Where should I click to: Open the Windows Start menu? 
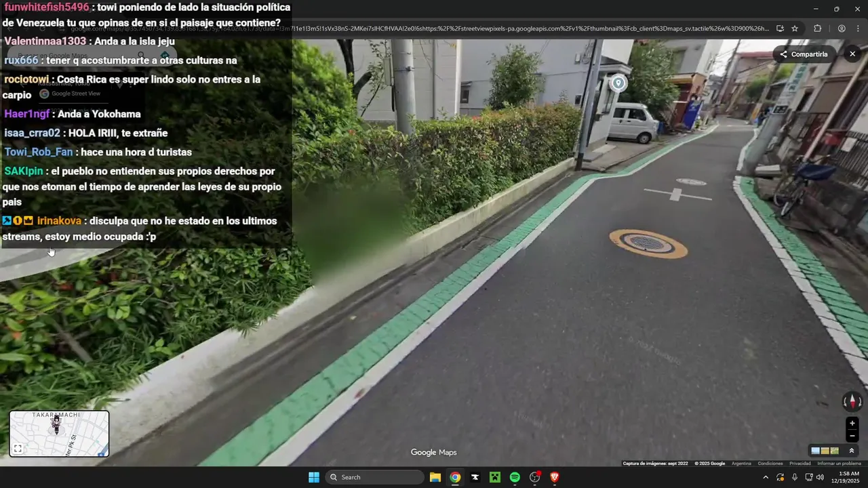[314, 477]
